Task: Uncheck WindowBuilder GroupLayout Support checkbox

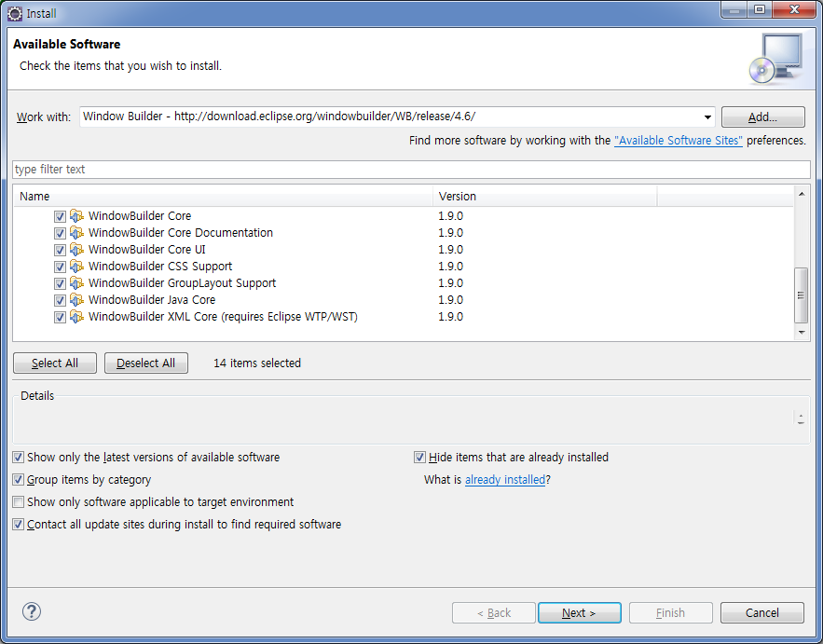Action: pyautogui.click(x=60, y=283)
